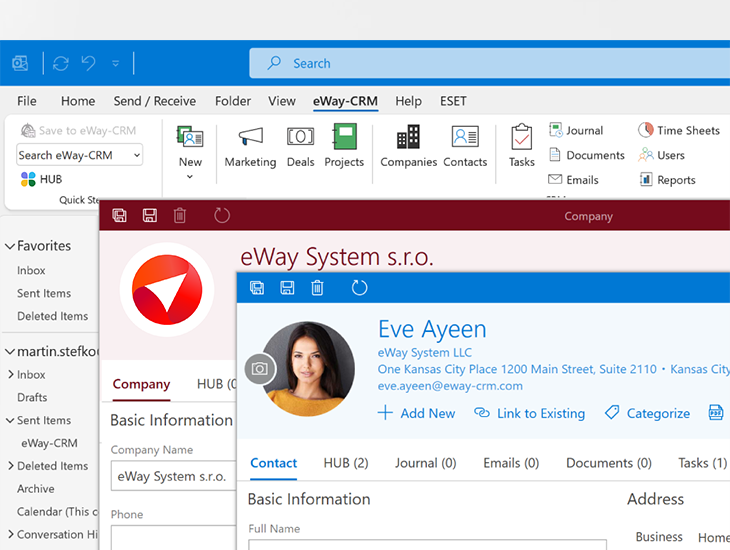Image resolution: width=730 pixels, height=550 pixels.
Task: Open the View ribbon tab
Action: [x=282, y=101]
